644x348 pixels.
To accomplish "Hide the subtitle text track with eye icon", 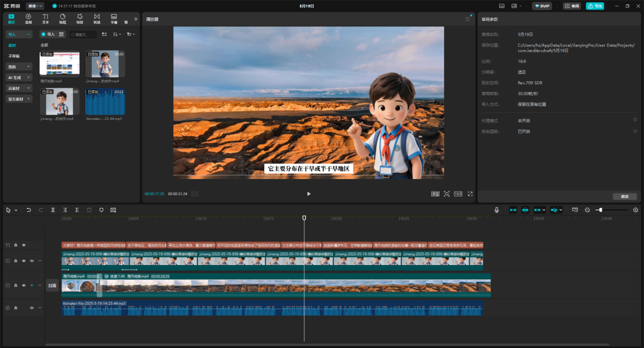I will tap(24, 245).
